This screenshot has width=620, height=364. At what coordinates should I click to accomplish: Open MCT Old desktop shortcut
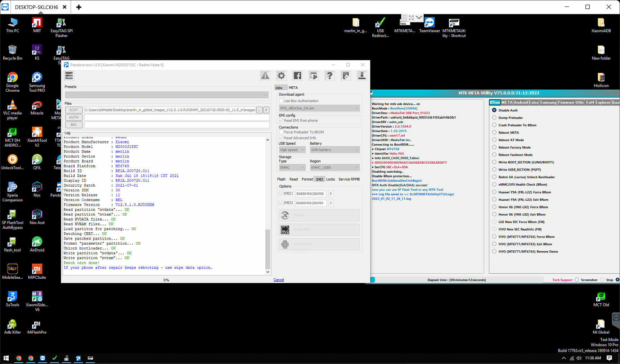[x=601, y=299]
